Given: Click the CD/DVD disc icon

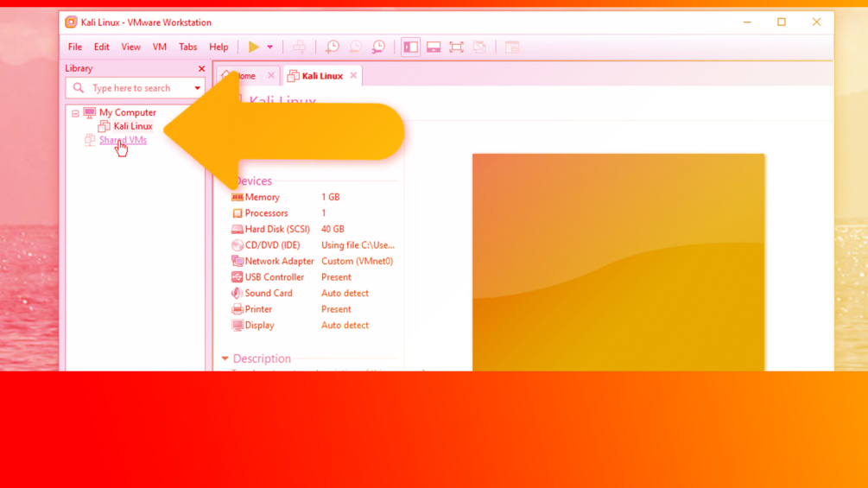Looking at the screenshot, I should click(x=237, y=245).
